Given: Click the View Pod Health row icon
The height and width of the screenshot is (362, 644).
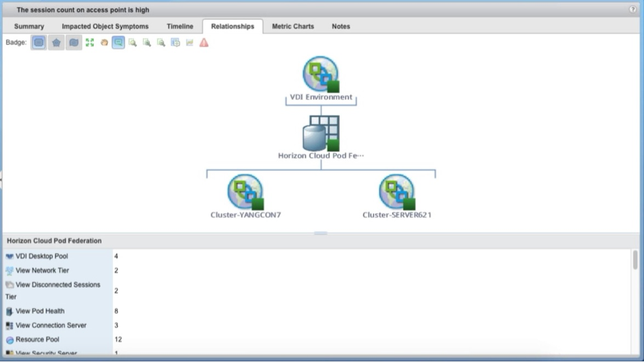Looking at the screenshot, I should coord(9,311).
